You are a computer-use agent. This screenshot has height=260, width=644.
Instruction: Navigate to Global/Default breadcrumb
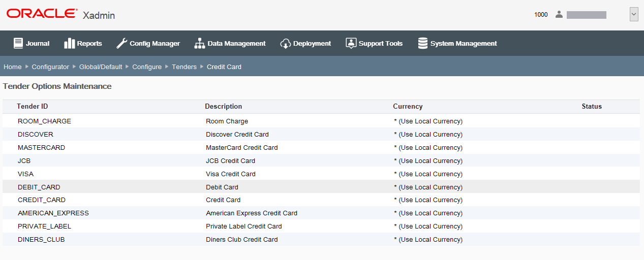[101, 67]
